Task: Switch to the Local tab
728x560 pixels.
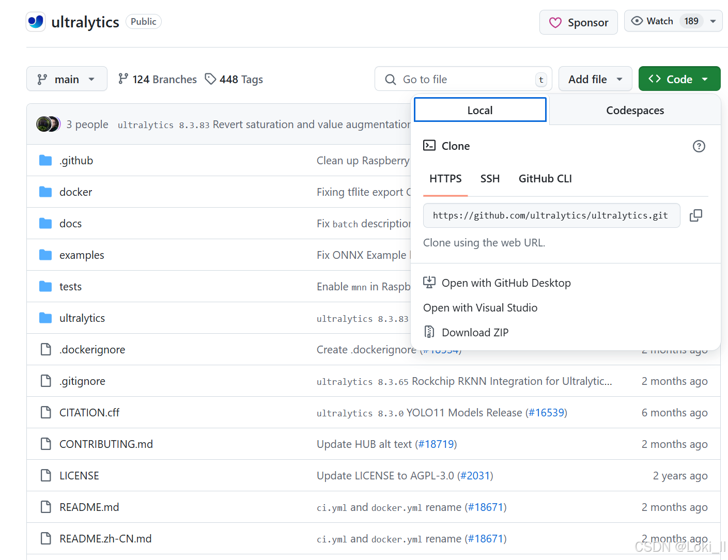Action: pyautogui.click(x=480, y=110)
